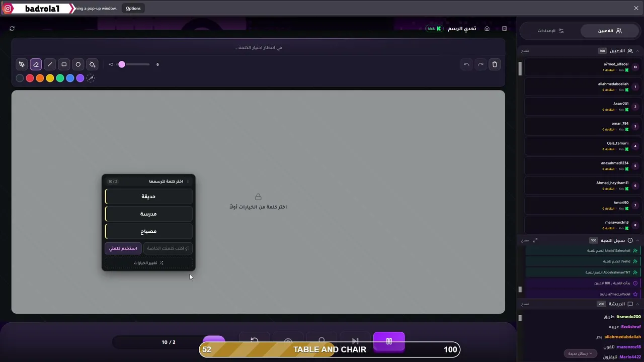This screenshot has width=644, height=362.
Task: Select the straight line tool
Action: [x=50, y=64]
